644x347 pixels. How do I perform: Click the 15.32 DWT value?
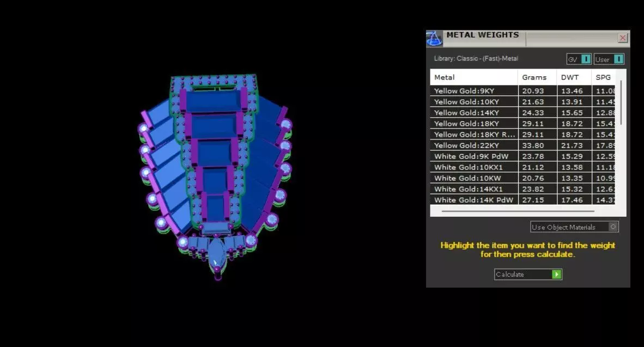572,189
